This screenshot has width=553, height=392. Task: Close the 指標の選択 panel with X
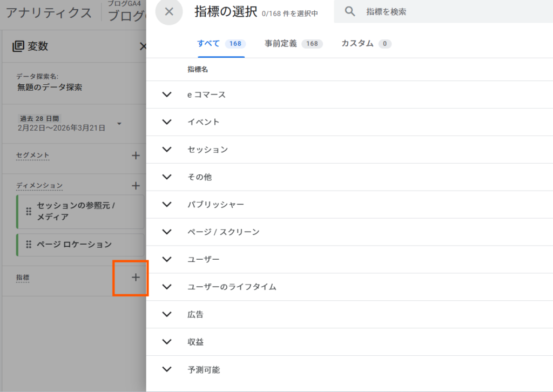tap(169, 11)
